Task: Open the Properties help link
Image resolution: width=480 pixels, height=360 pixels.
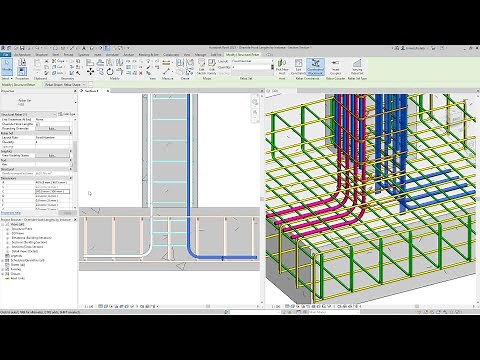Action: coord(11,213)
